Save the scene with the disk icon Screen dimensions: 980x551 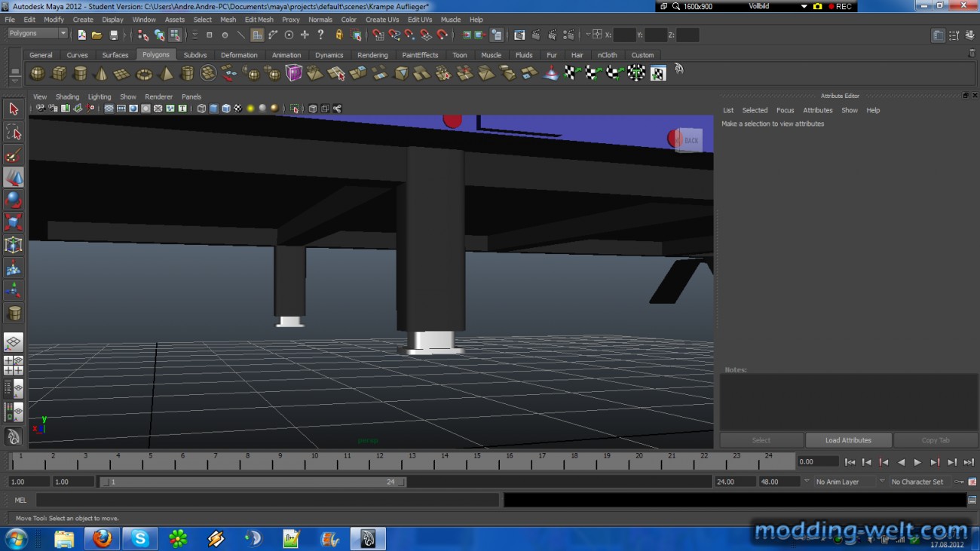point(114,35)
